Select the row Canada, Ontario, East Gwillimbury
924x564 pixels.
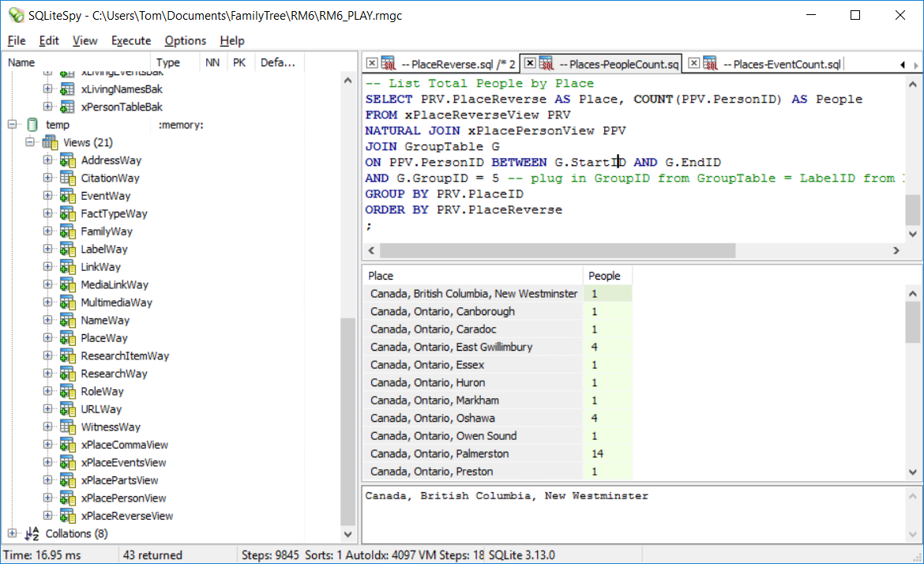[498, 347]
